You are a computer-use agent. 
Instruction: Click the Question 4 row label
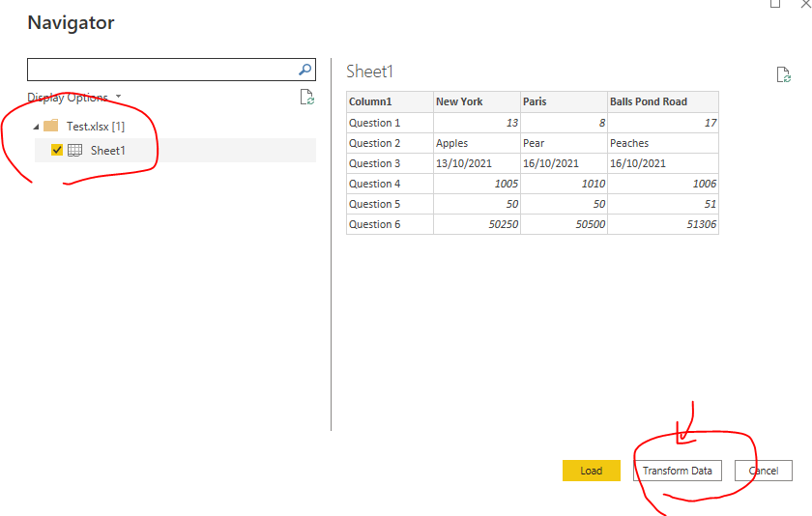390,184
